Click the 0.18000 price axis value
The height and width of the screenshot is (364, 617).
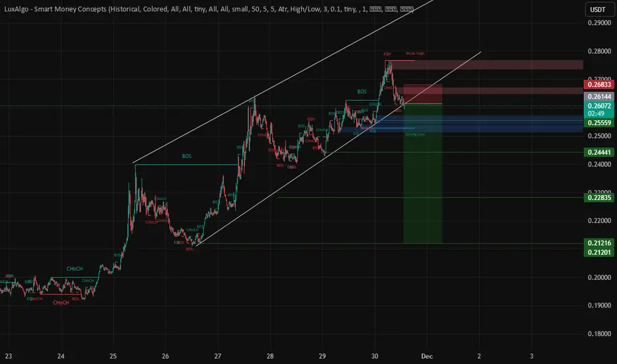pyautogui.click(x=599, y=334)
